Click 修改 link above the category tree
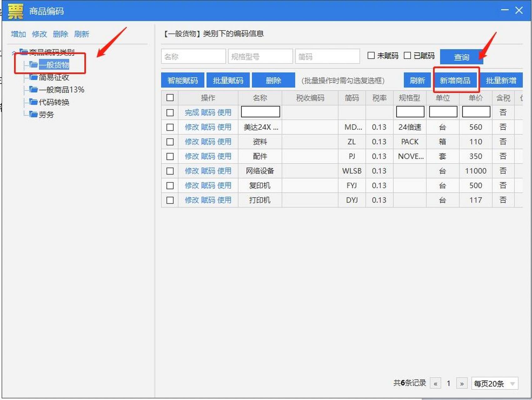The height and width of the screenshot is (400, 532). pyautogui.click(x=39, y=34)
